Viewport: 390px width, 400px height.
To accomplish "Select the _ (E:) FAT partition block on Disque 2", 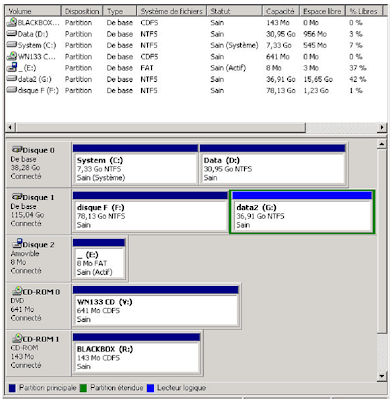I will (x=99, y=259).
